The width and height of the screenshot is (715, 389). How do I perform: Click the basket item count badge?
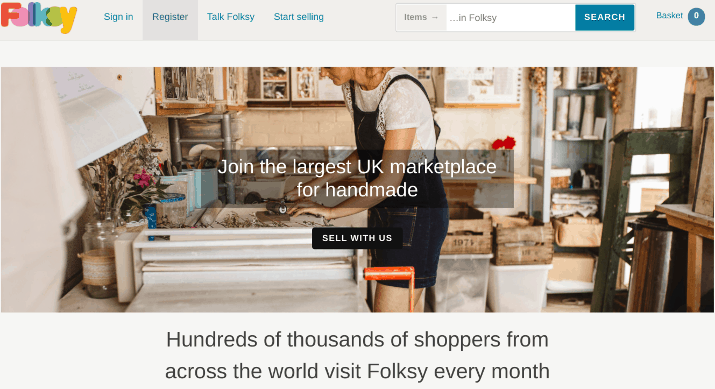click(696, 16)
